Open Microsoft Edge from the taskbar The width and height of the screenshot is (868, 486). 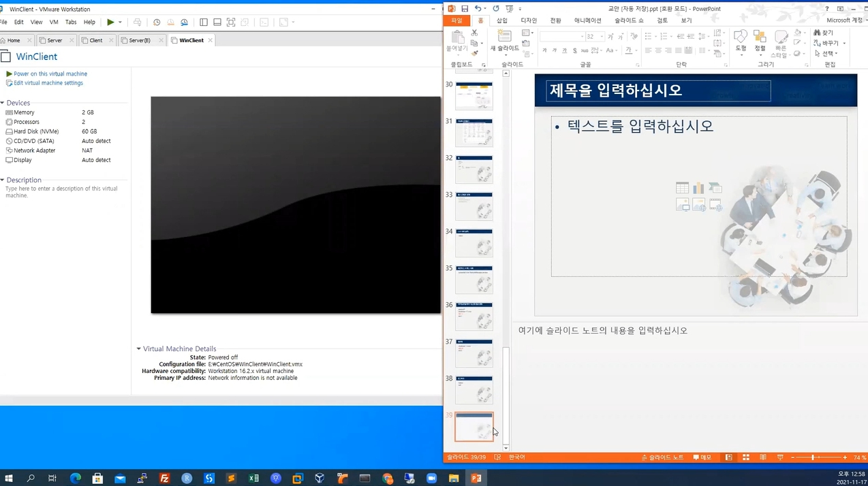click(76, 479)
